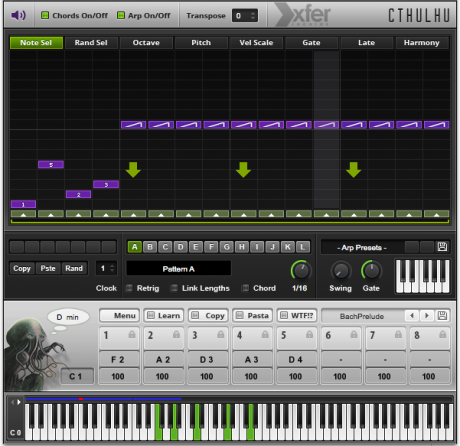Click the mini keyboard next to Gate
The height and width of the screenshot is (446, 460).
(x=423, y=276)
